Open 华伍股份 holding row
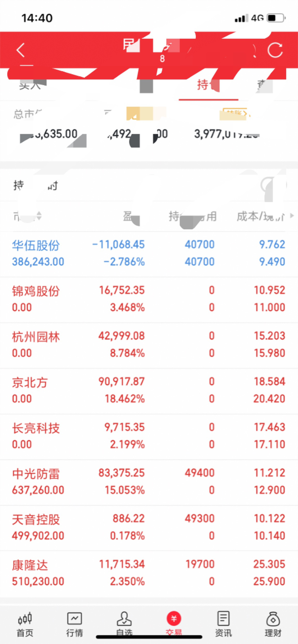Image resolution: width=298 pixels, height=644 pixels. pos(149,254)
